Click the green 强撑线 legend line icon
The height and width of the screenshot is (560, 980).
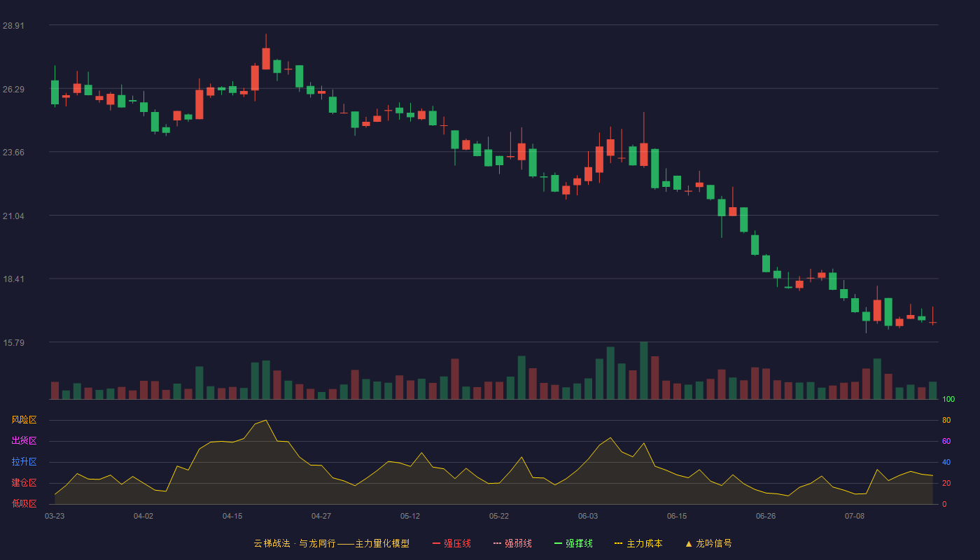click(558, 543)
